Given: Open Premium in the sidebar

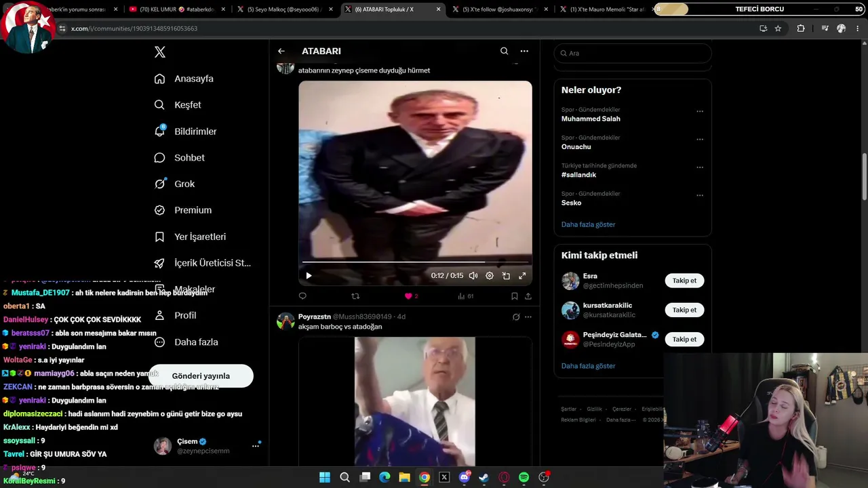Looking at the screenshot, I should click(x=182, y=210).
